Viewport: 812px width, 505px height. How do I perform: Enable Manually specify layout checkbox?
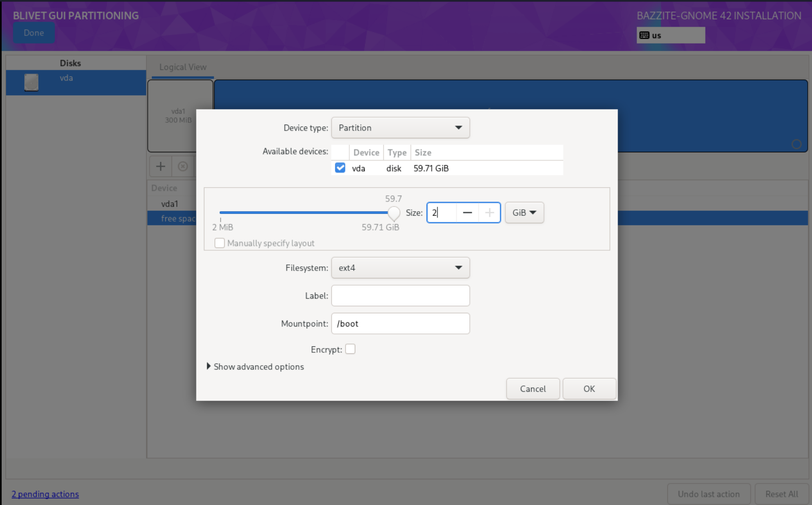pos(220,243)
